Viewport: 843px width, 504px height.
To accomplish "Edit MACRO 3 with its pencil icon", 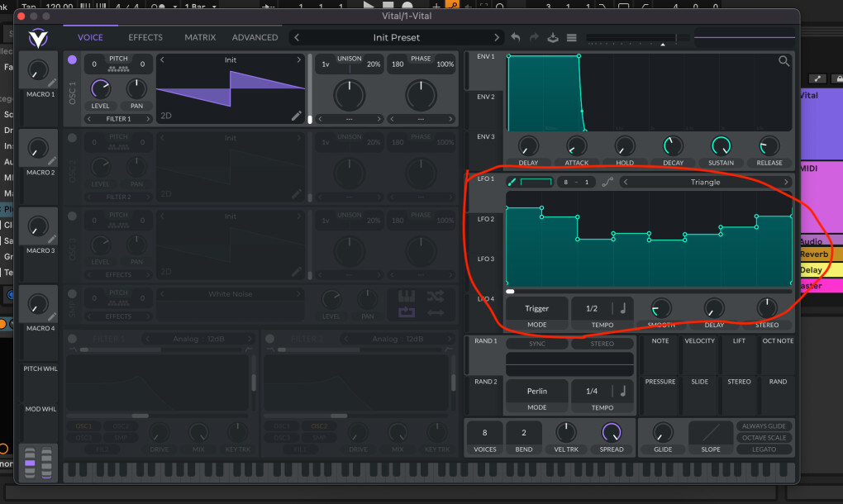I will click(x=51, y=239).
